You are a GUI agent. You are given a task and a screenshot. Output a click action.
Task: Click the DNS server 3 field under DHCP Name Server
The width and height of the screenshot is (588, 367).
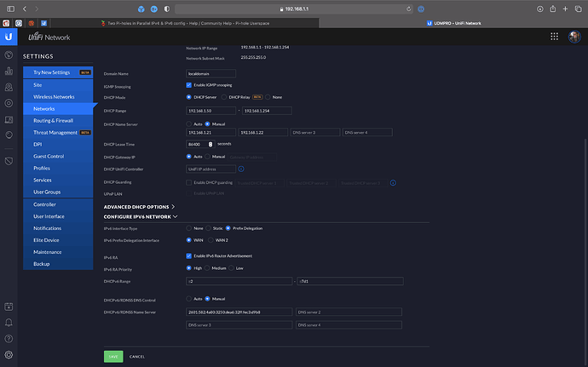pyautogui.click(x=315, y=132)
